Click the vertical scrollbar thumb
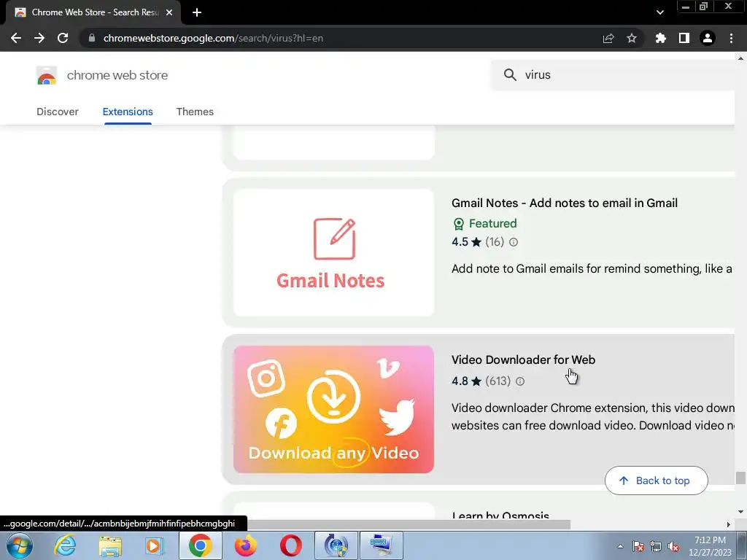Viewport: 747px width, 560px height. pyautogui.click(x=740, y=478)
